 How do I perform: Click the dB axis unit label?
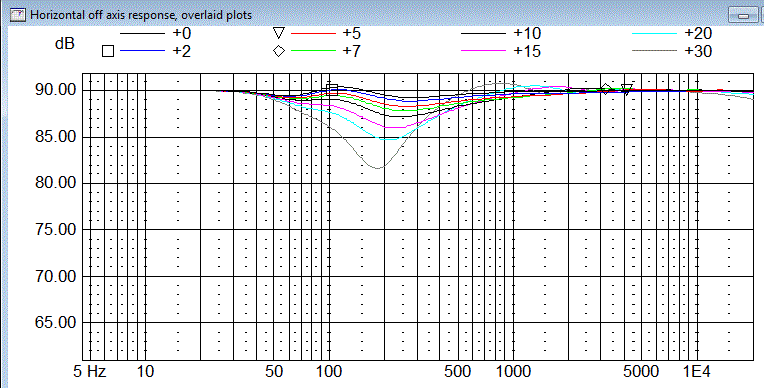(65, 43)
